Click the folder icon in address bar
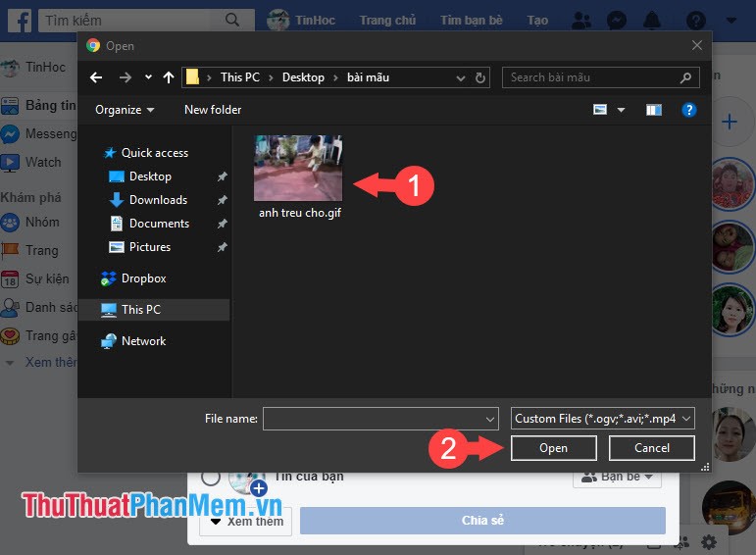This screenshot has height=555, width=756. [x=192, y=77]
